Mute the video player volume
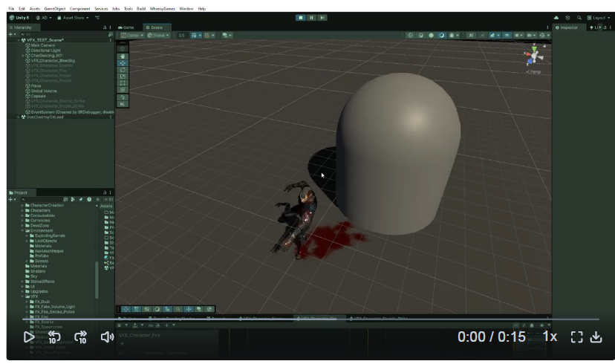 coord(107,337)
